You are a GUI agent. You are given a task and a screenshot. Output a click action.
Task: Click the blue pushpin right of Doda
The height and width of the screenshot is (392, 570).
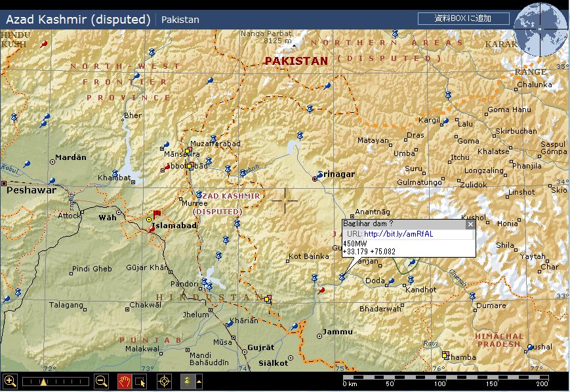click(391, 281)
